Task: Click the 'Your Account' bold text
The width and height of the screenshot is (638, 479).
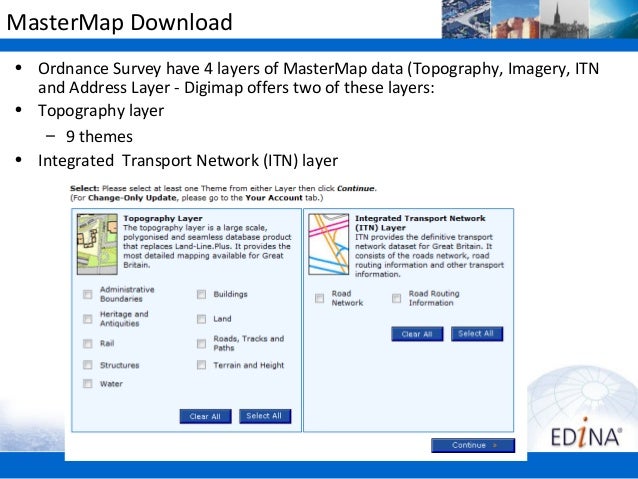Action: pyautogui.click(x=274, y=198)
